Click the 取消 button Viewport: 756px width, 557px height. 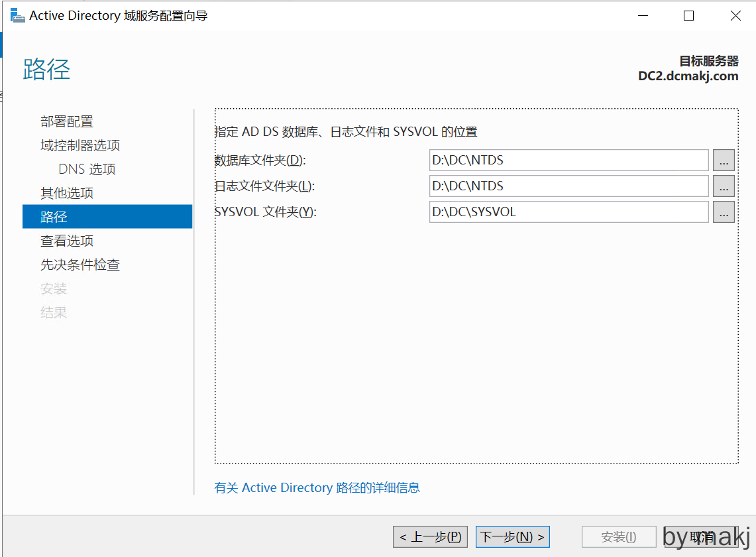[701, 536]
